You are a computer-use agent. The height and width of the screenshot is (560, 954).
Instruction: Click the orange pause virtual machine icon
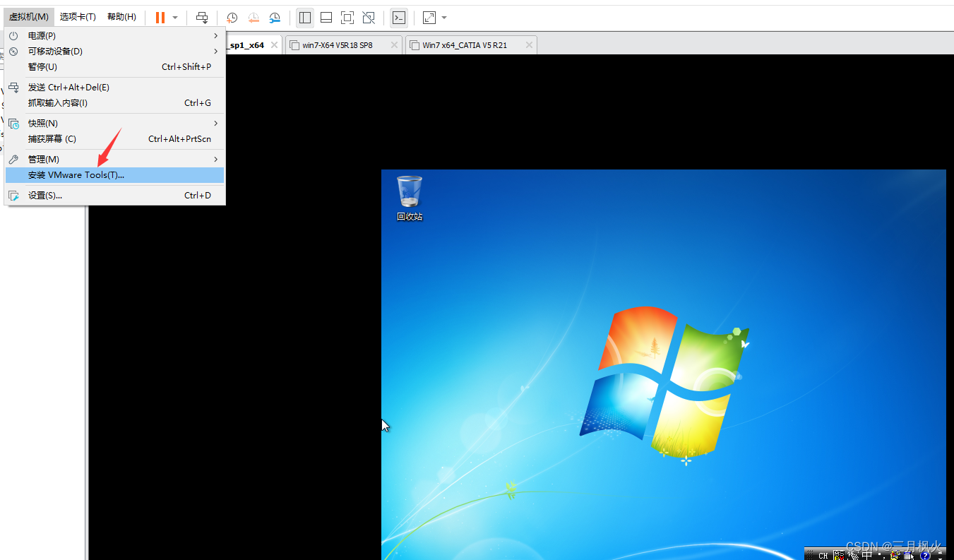coord(160,18)
